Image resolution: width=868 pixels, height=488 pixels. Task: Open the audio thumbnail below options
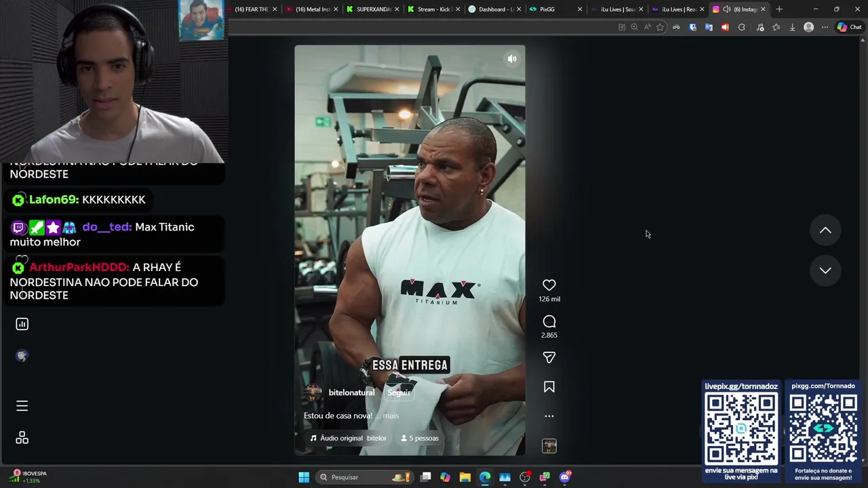[549, 446]
